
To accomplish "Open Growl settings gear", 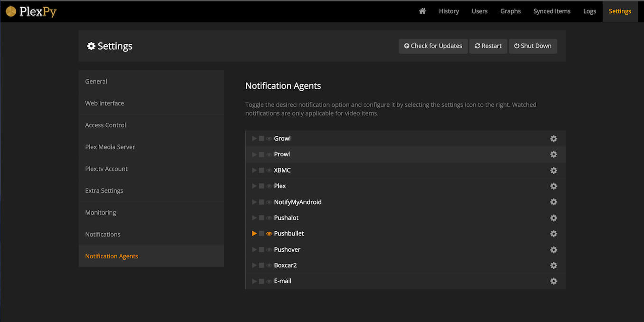I will [x=553, y=139].
